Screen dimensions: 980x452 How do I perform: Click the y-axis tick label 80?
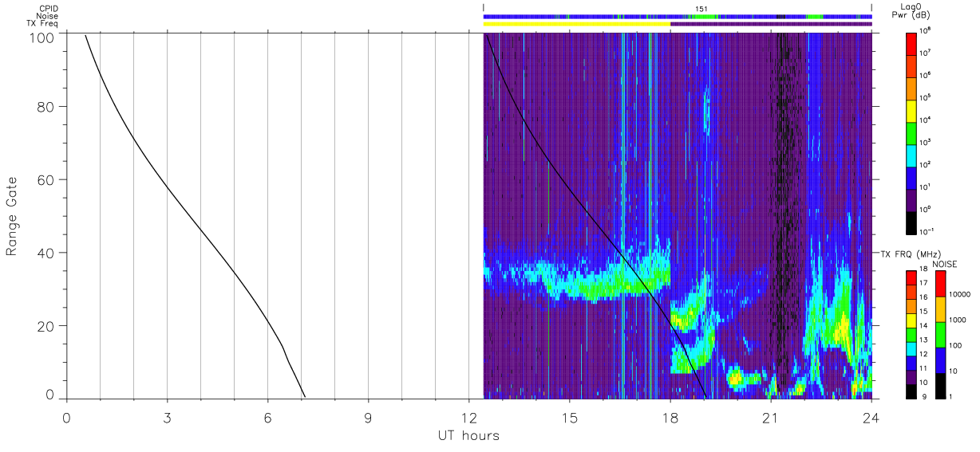pyautogui.click(x=48, y=106)
